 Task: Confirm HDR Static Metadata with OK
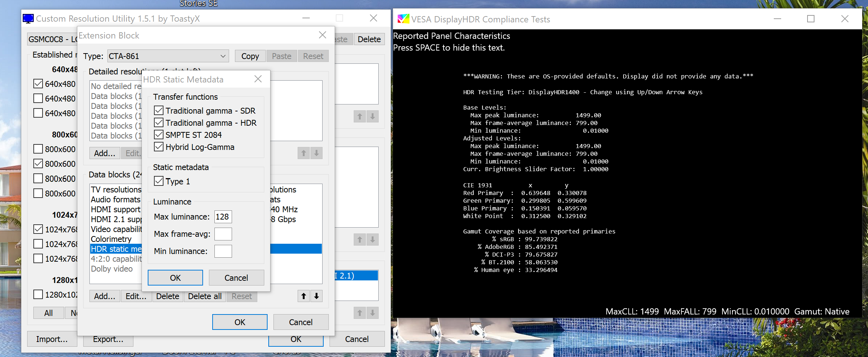coord(175,277)
